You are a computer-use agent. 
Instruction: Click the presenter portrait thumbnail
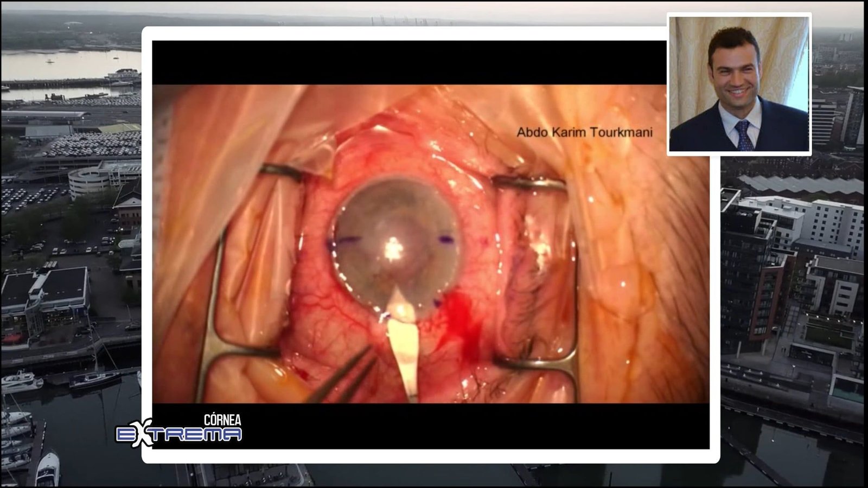739,84
